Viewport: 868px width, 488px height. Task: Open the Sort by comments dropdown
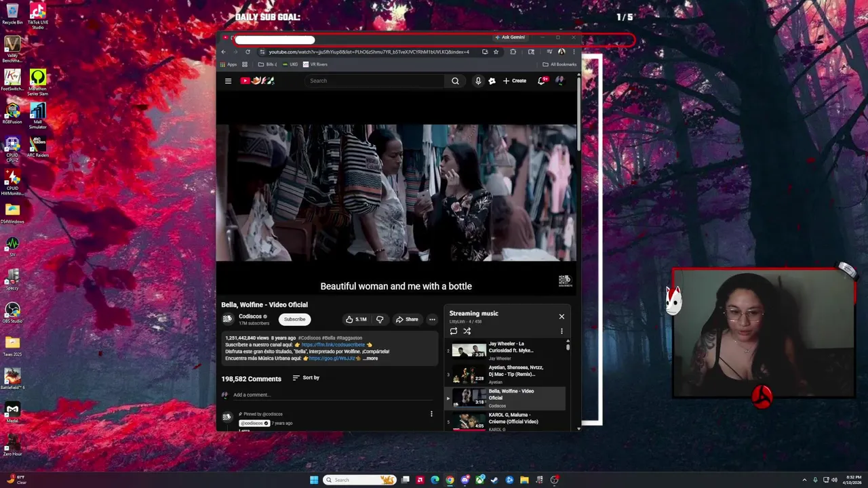(x=306, y=378)
